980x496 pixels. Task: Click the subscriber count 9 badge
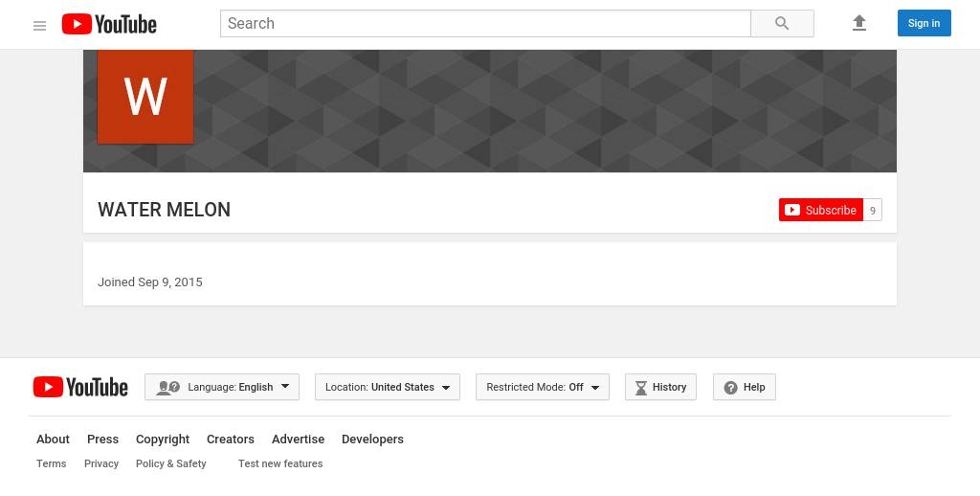pos(873,210)
